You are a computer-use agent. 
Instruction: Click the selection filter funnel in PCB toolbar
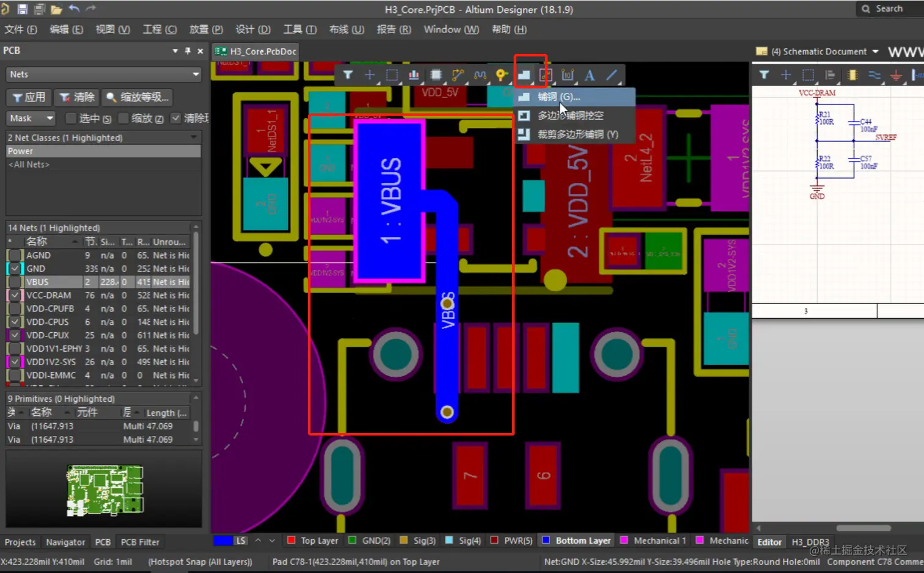(x=348, y=75)
